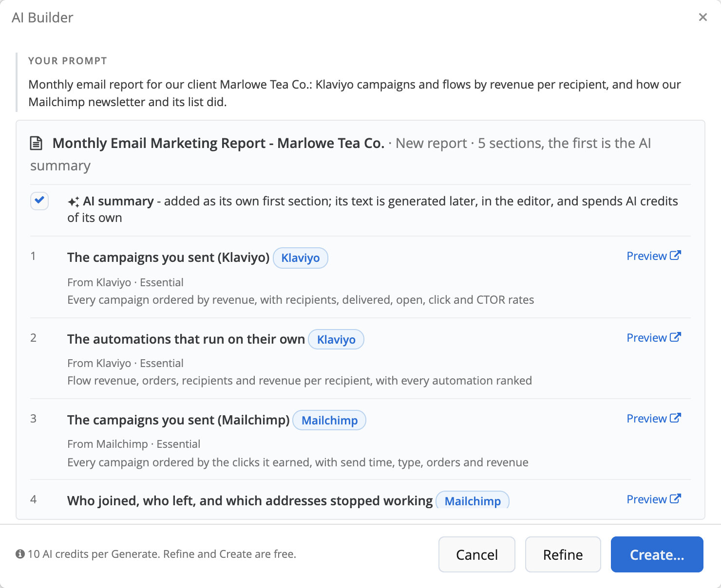Select title 'The campaigns you sent (Mailchimp)'

(x=178, y=420)
